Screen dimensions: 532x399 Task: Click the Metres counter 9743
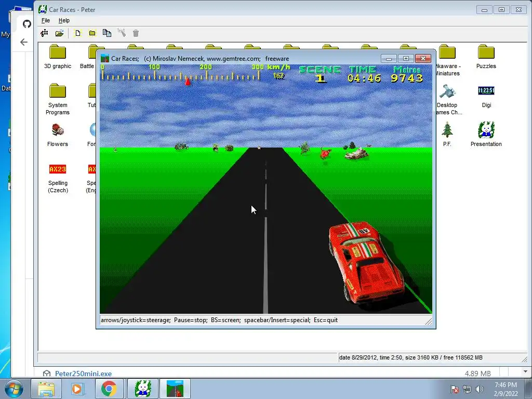click(x=407, y=78)
